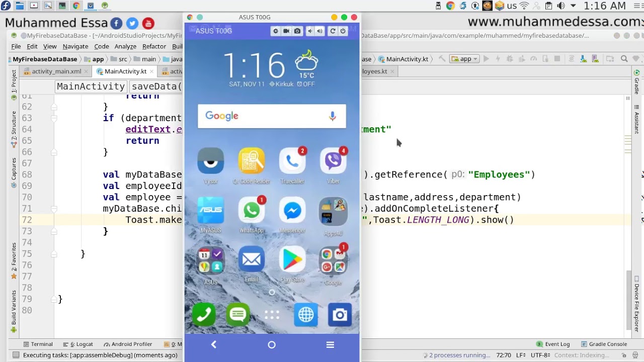Open the Refactor menu

point(154,46)
